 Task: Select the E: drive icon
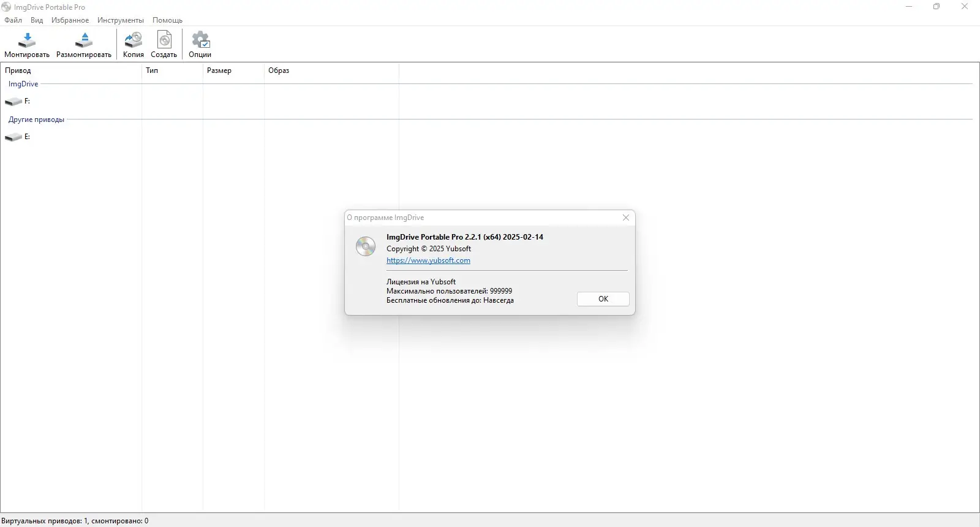tap(13, 137)
